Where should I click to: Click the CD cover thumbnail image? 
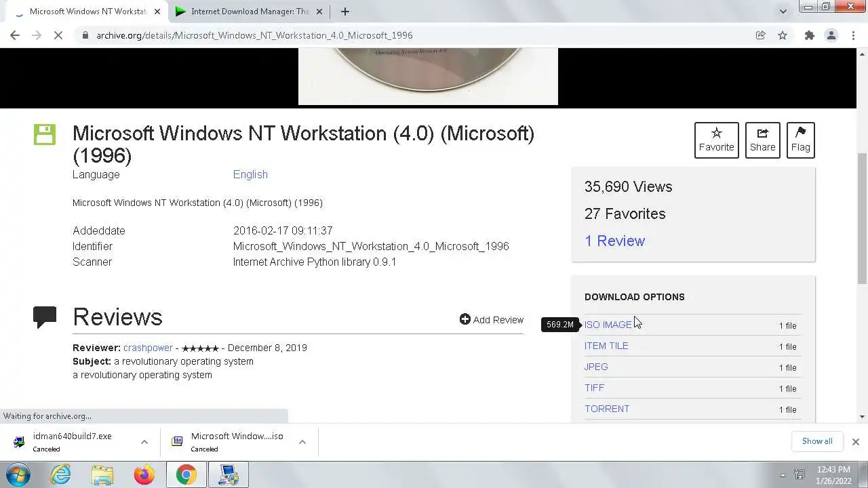pos(428,76)
